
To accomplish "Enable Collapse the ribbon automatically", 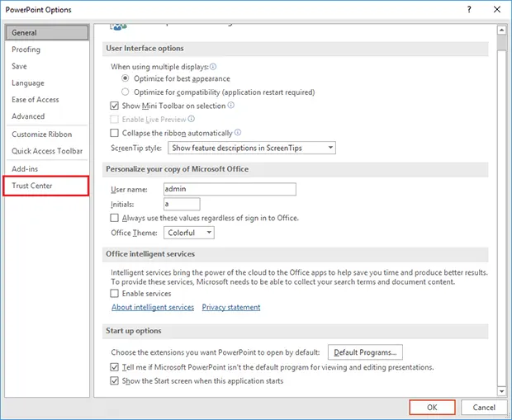I will [114, 133].
